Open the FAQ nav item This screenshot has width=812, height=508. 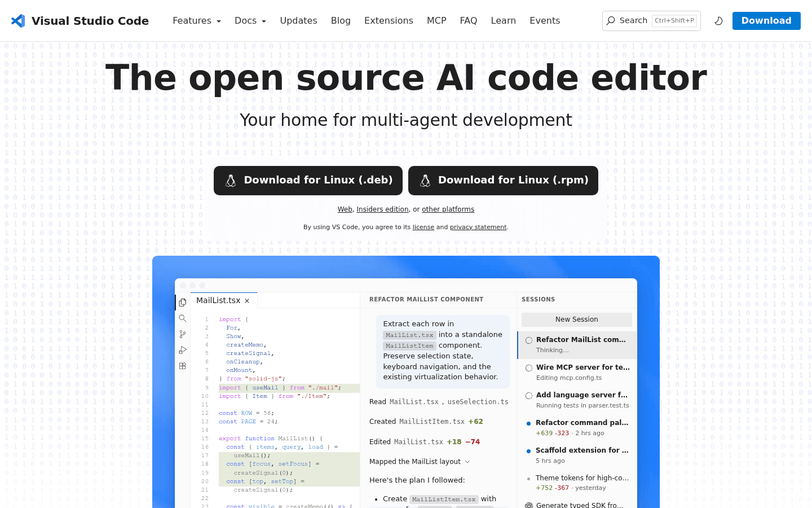tap(469, 21)
